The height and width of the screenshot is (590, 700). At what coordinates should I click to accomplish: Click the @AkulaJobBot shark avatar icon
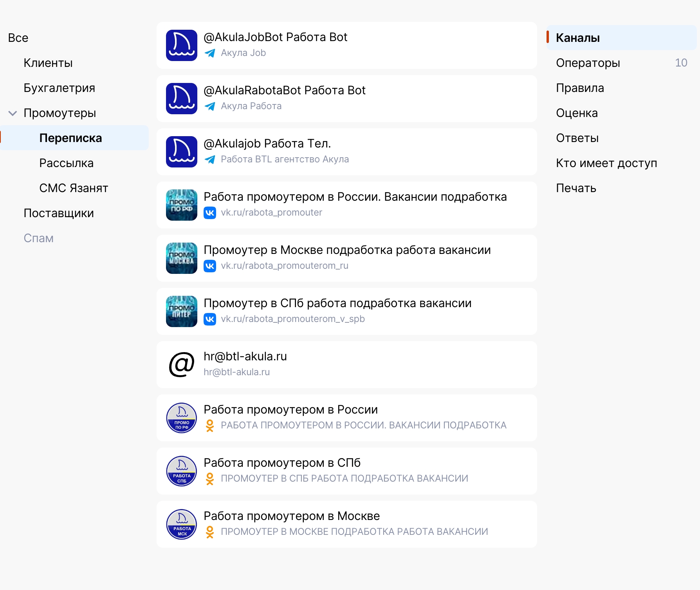click(181, 45)
